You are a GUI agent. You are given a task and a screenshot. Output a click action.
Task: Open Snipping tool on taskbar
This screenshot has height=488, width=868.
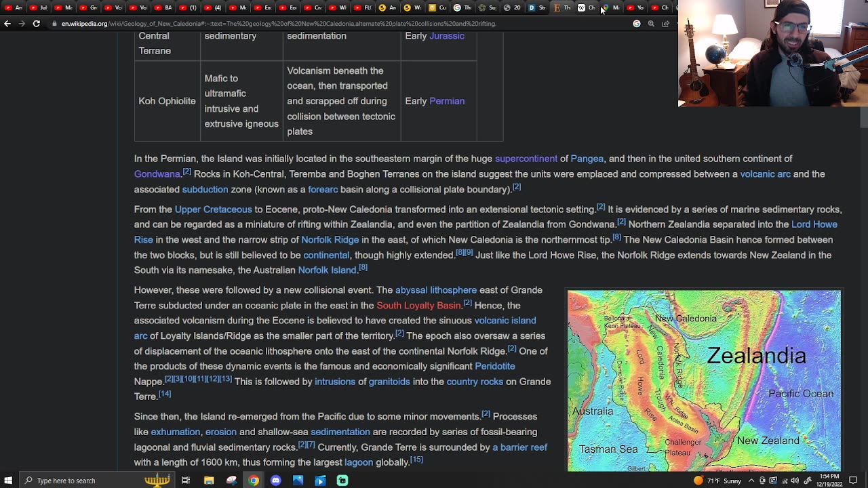coord(231,481)
